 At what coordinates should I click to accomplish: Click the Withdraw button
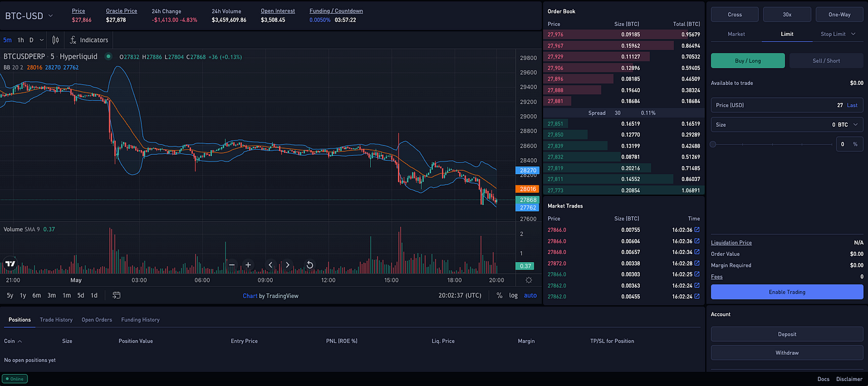(787, 353)
